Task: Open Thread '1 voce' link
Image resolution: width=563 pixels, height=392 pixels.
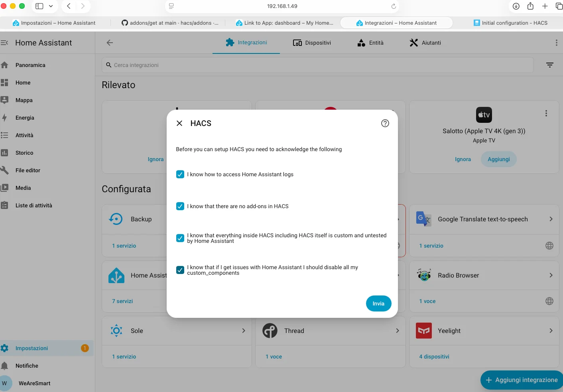Action: pos(274,357)
